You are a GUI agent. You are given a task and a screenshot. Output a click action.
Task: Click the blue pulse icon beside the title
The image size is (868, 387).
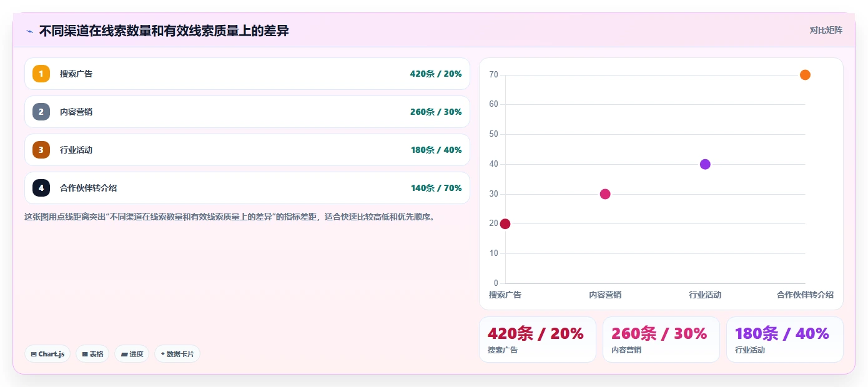tap(29, 31)
